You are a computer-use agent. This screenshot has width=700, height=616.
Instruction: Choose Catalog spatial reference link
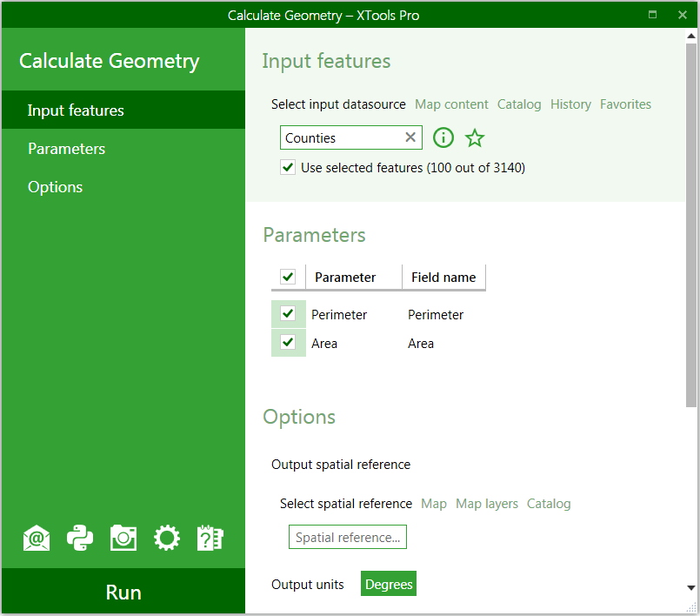click(x=549, y=504)
